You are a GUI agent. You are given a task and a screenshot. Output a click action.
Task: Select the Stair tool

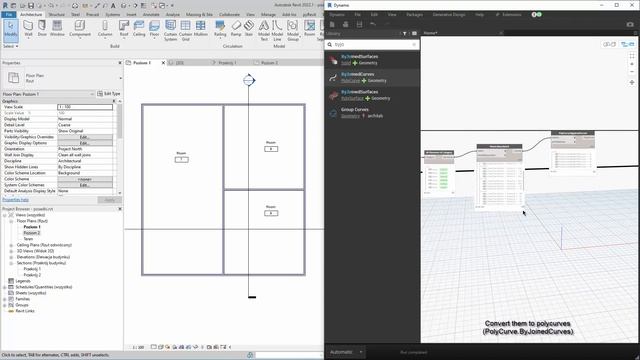pyautogui.click(x=249, y=29)
